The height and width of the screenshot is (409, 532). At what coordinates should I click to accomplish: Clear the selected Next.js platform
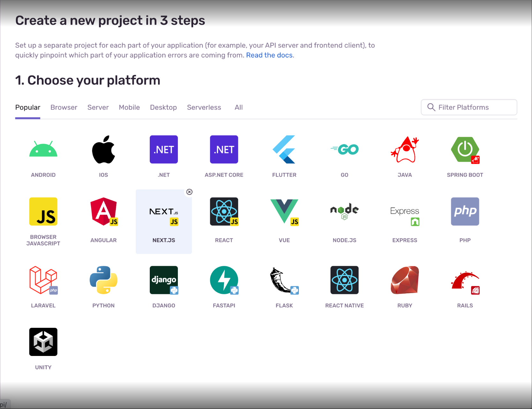tap(189, 192)
